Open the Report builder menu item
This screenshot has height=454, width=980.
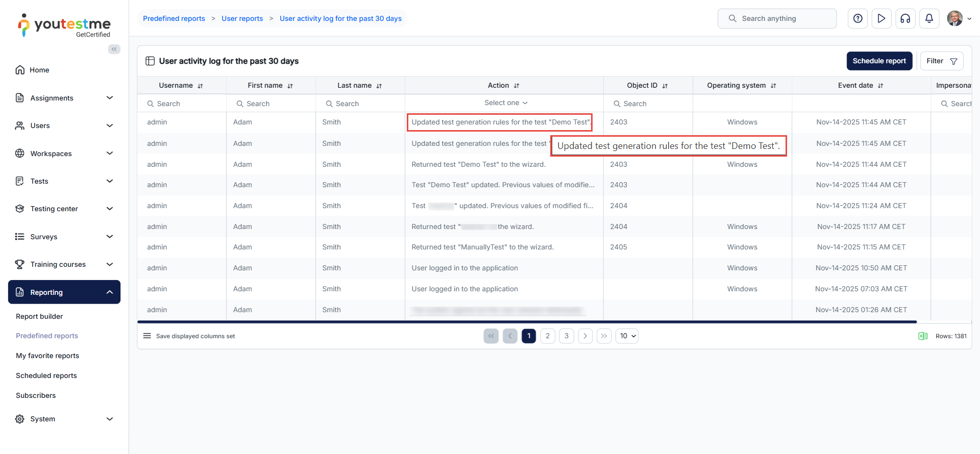(39, 316)
